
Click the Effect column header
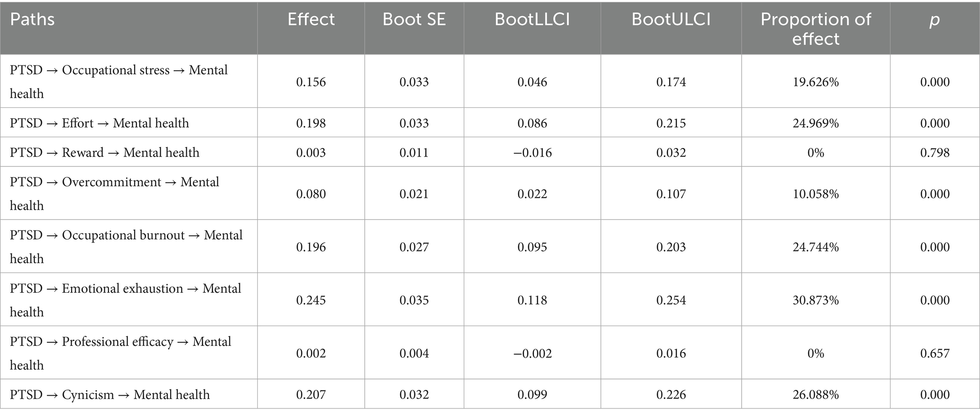point(311,19)
